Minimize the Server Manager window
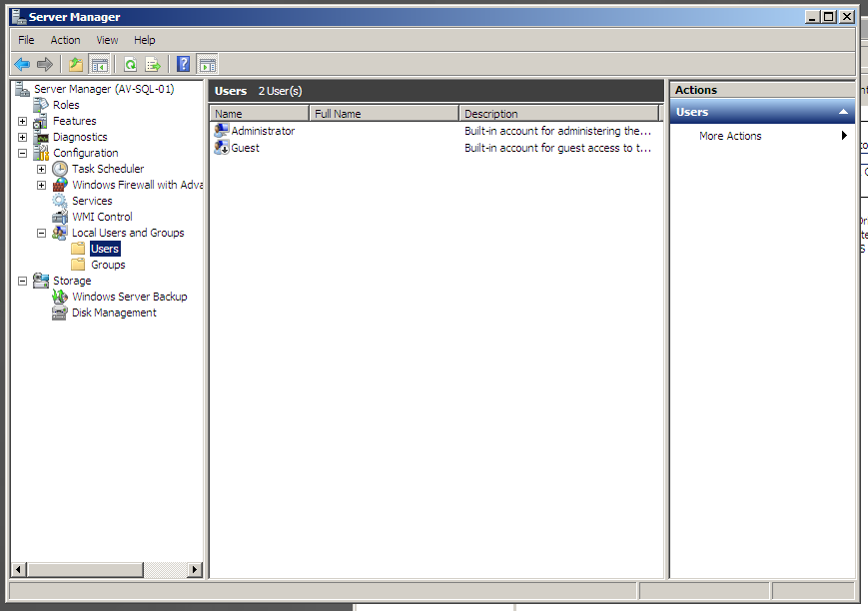This screenshot has height=611, width=868. tap(812, 17)
